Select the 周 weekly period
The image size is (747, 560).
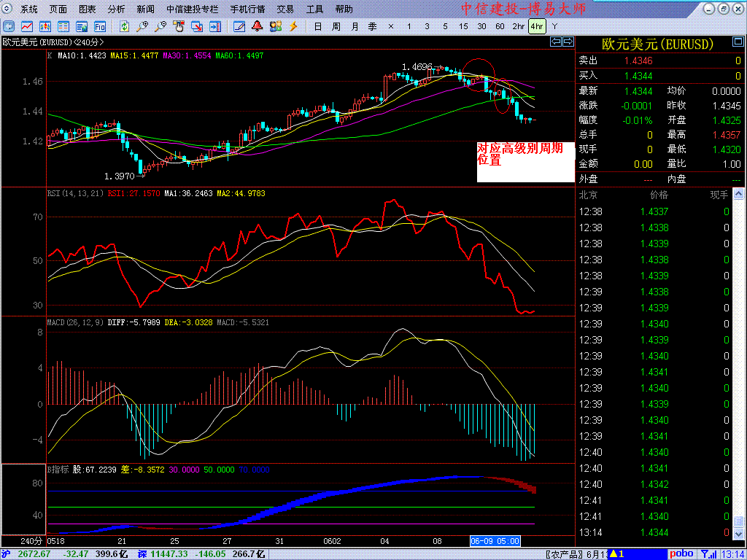click(x=336, y=26)
